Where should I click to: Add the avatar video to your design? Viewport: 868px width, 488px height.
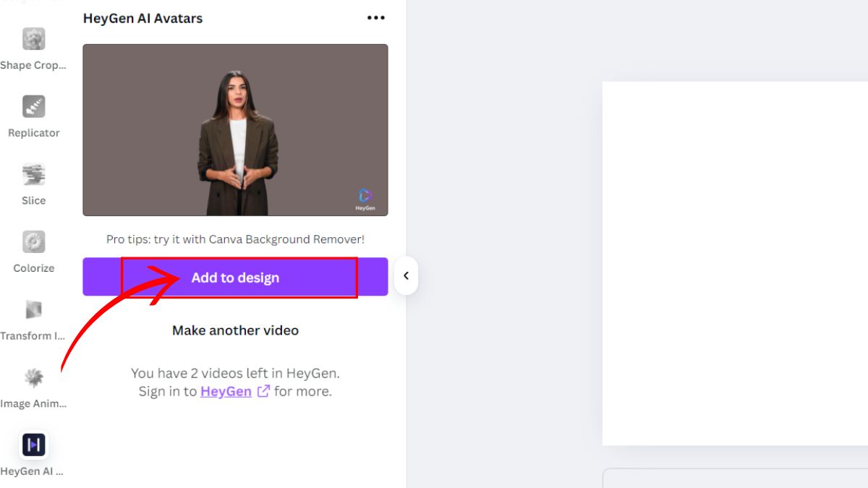[x=235, y=277]
